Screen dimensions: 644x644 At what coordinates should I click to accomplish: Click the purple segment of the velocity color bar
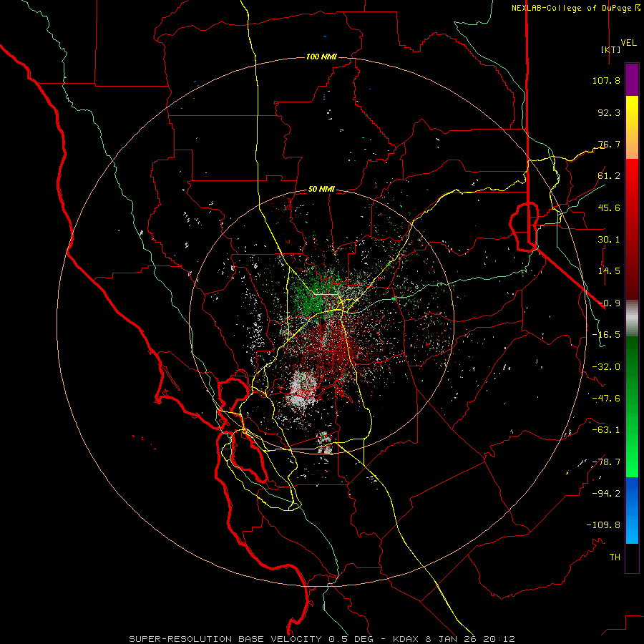[x=632, y=79]
